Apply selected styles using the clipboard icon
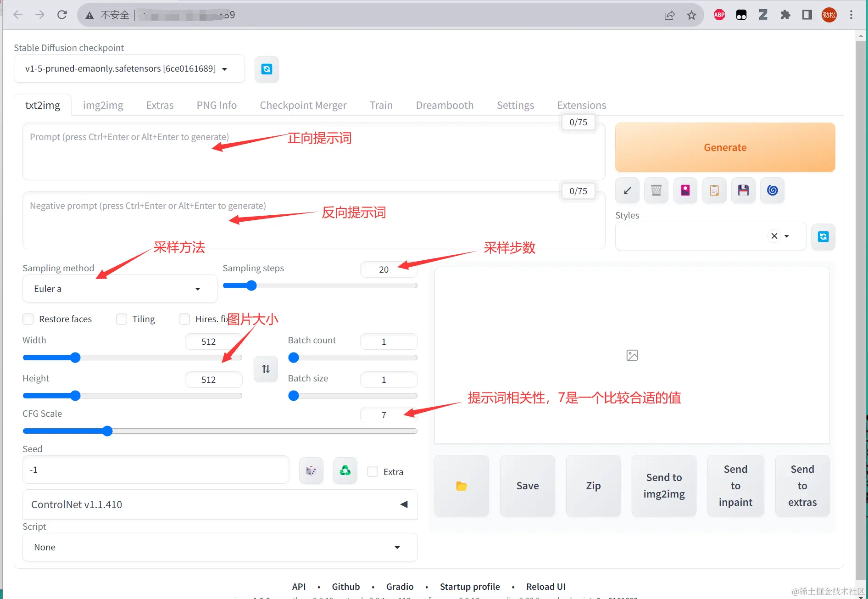 click(x=714, y=190)
